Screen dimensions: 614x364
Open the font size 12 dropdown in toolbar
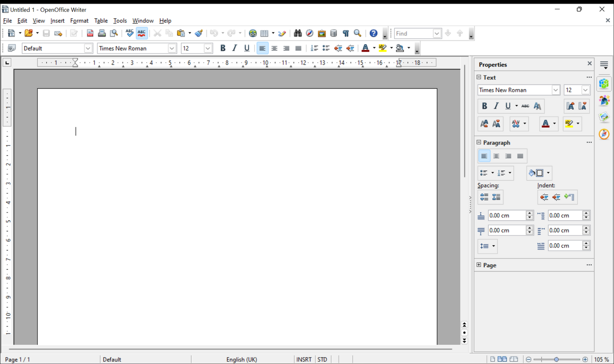[x=208, y=48]
